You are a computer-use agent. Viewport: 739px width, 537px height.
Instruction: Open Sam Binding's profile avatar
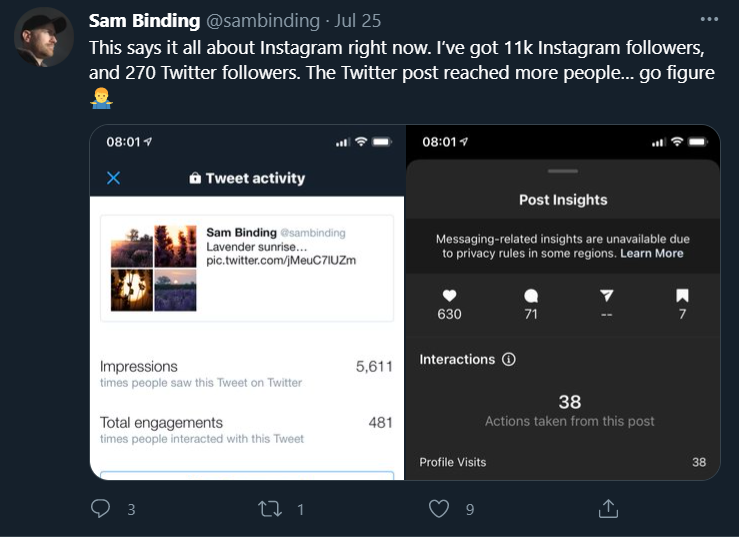pos(44,37)
